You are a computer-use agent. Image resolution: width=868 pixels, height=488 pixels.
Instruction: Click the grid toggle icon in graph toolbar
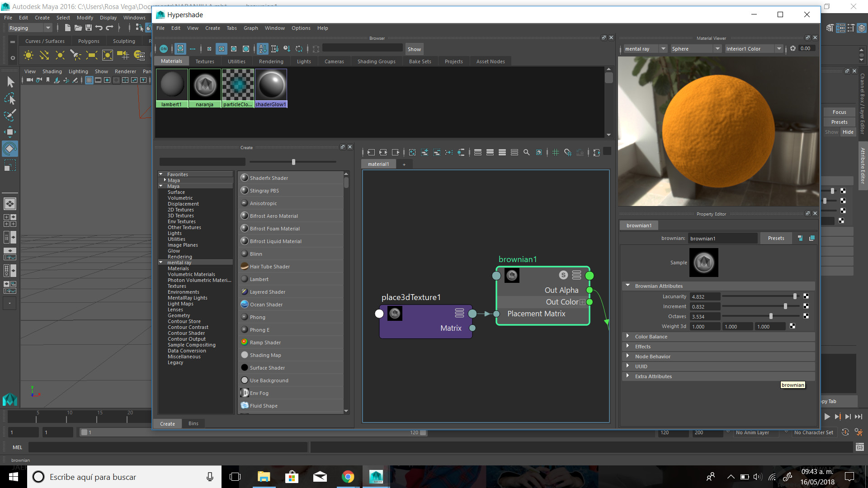point(555,153)
